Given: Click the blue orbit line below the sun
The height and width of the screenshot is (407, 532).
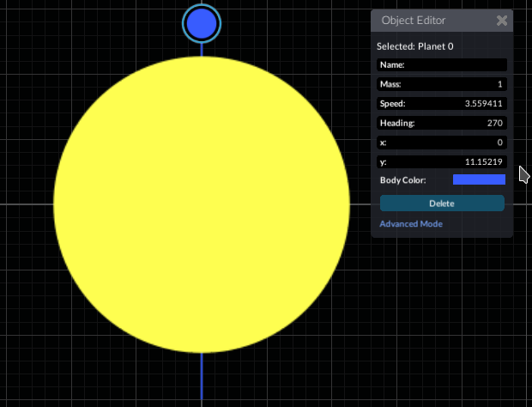Looking at the screenshot, I should (202, 378).
